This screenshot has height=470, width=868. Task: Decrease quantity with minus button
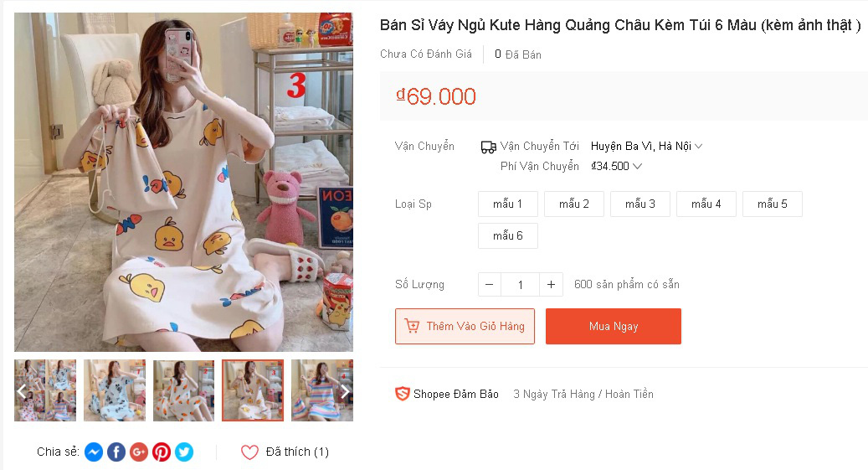[x=490, y=285]
